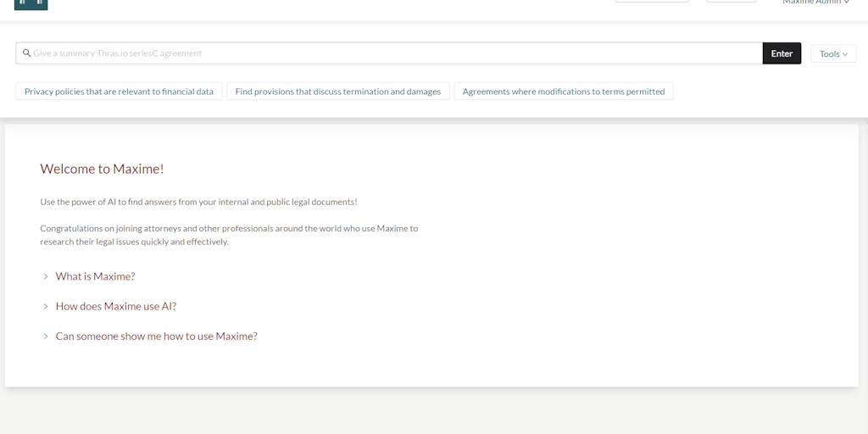The image size is (868, 434).
Task: Click the Maxime logo in the header
Action: [x=31, y=4]
